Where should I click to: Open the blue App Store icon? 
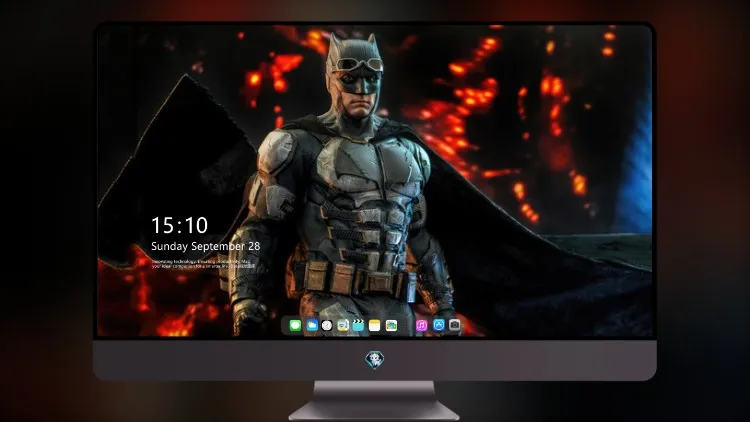(x=438, y=325)
